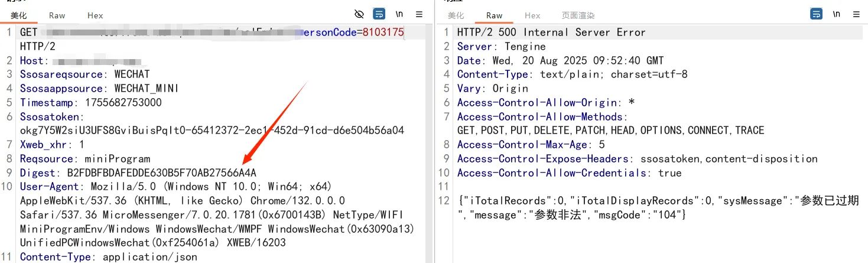
Task: Toggle \n non-printable characters in request panel
Action: pyautogui.click(x=399, y=14)
